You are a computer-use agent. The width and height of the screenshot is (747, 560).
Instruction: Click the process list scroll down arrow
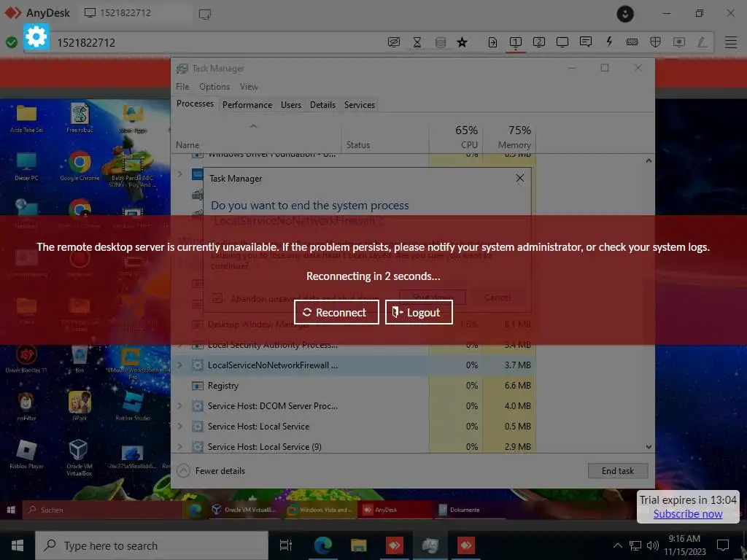tap(649, 447)
